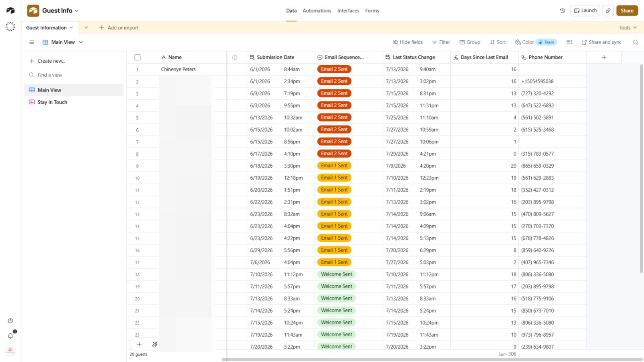Expand the Guest Info base name dropdown
The height and width of the screenshot is (362, 644).
tap(77, 11)
